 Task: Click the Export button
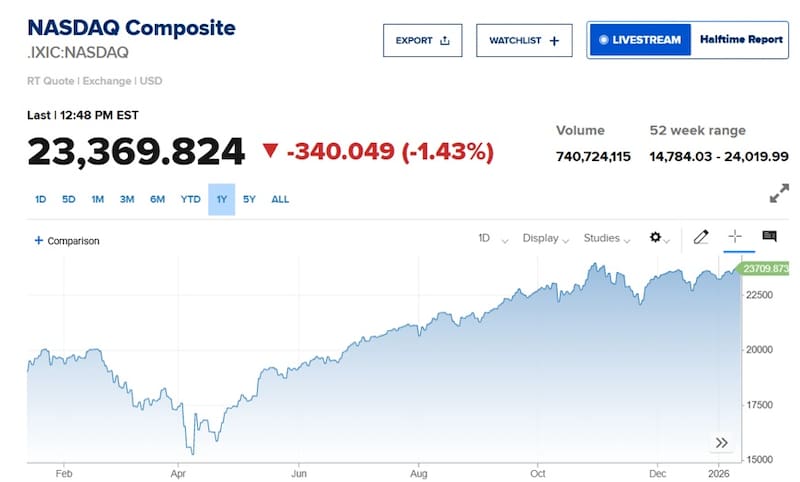pyautogui.click(x=423, y=41)
